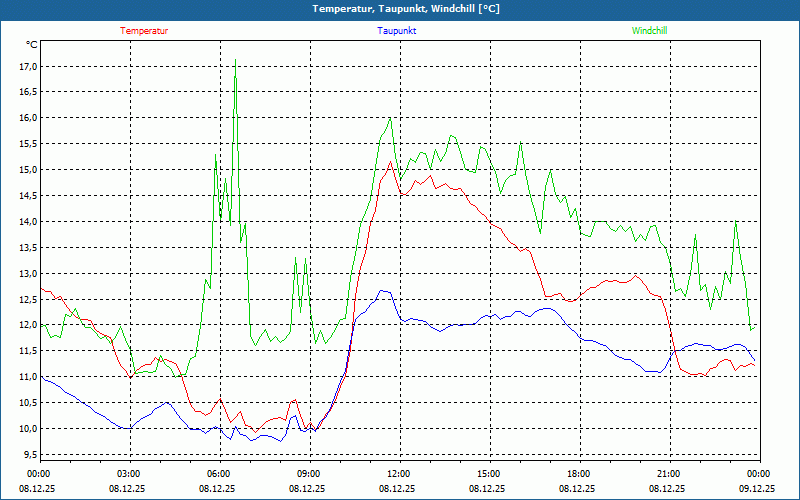The width and height of the screenshot is (800, 500).
Task: Select the 09:00 time axis marker
Action: pyautogui.click(x=309, y=474)
